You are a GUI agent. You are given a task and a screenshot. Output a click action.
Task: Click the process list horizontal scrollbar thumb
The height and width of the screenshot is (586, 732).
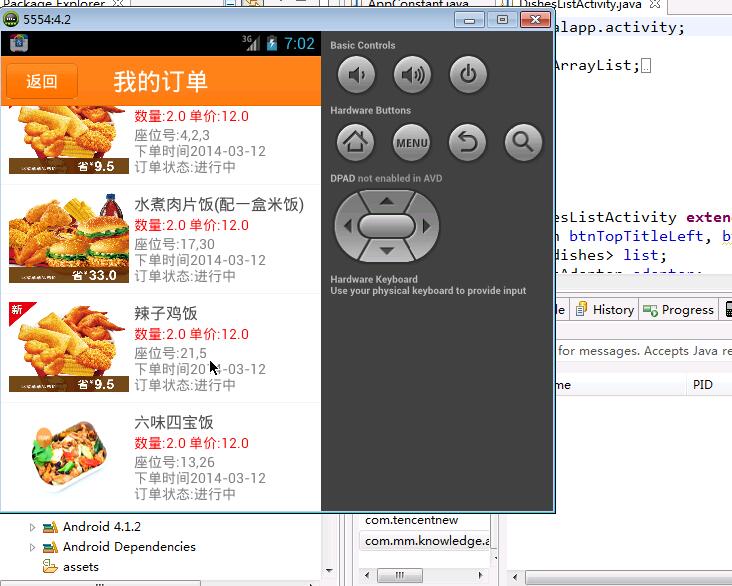click(400, 575)
